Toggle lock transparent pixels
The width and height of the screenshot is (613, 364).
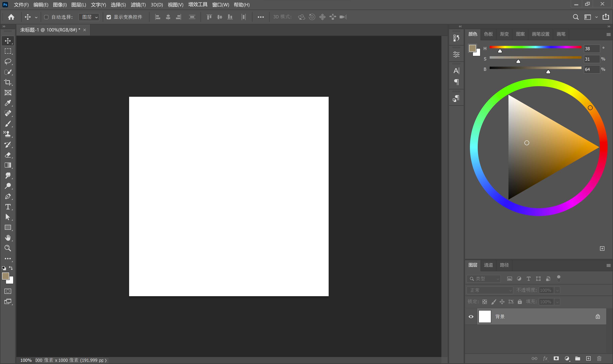pyautogui.click(x=485, y=302)
